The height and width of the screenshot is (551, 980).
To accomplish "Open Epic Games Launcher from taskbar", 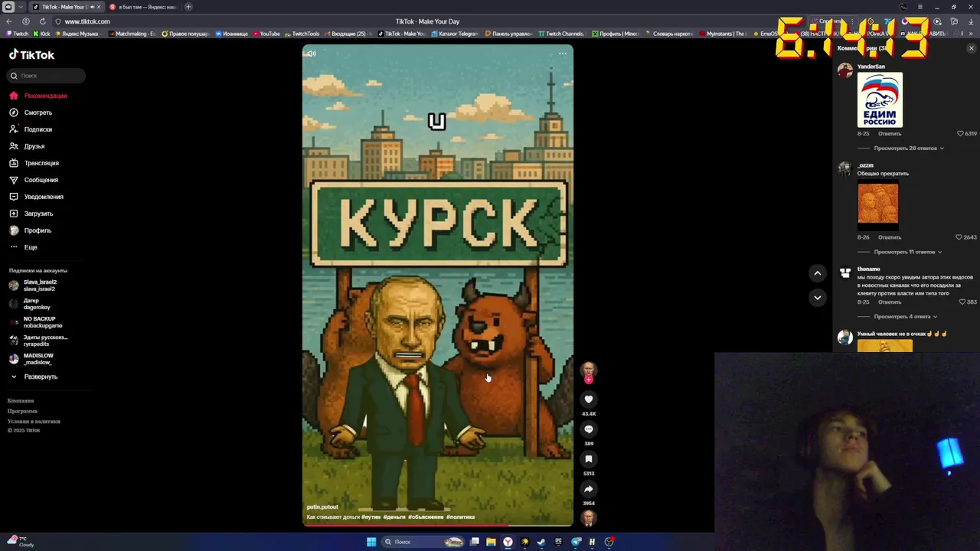I will coord(558,542).
